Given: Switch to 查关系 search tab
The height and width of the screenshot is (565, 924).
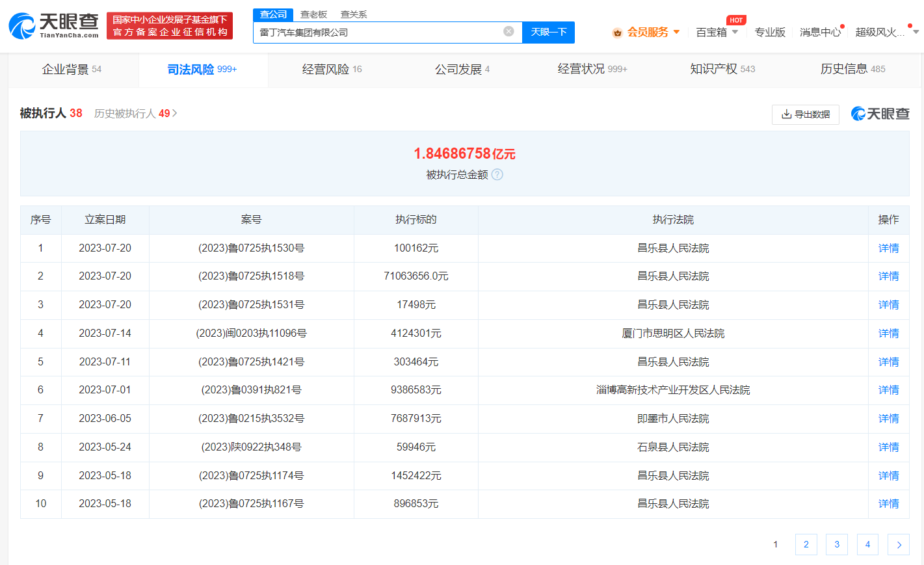Looking at the screenshot, I should (x=354, y=14).
